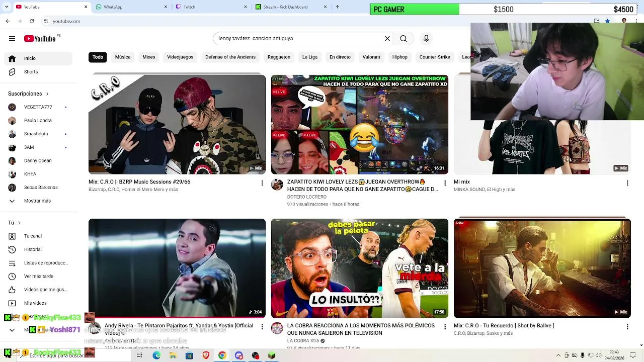View site information icon in address bar
Viewport: 644px width, 362px height.
pos(46,21)
